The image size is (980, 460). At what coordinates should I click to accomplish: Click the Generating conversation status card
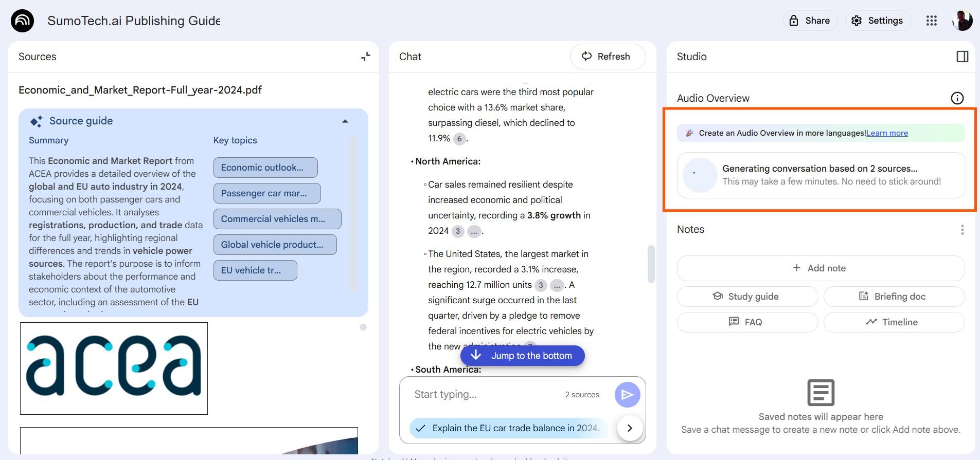pos(821,175)
